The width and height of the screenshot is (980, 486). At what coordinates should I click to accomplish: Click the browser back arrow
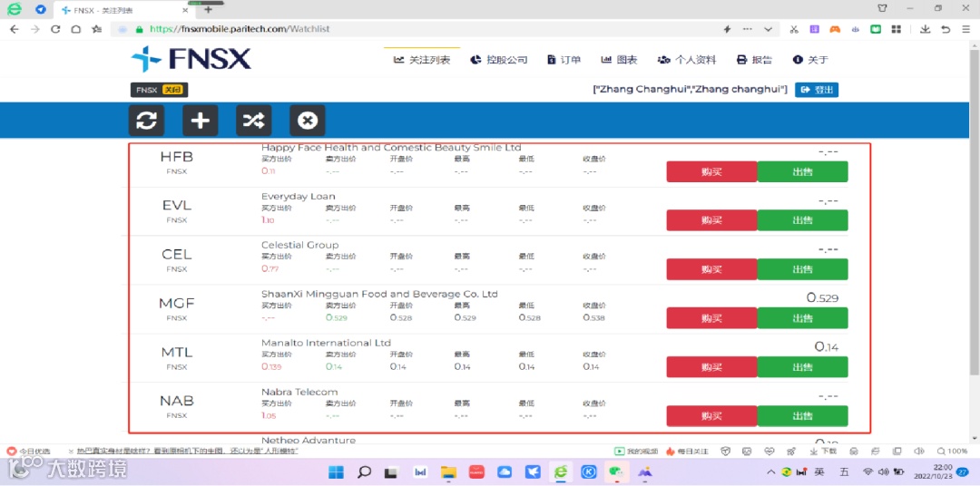[14, 29]
